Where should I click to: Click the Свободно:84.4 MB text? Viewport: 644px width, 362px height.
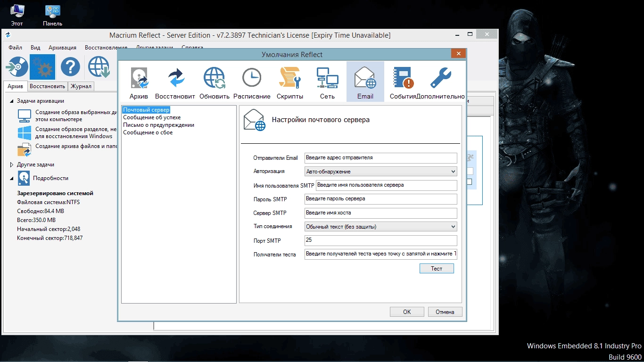pos(41,211)
